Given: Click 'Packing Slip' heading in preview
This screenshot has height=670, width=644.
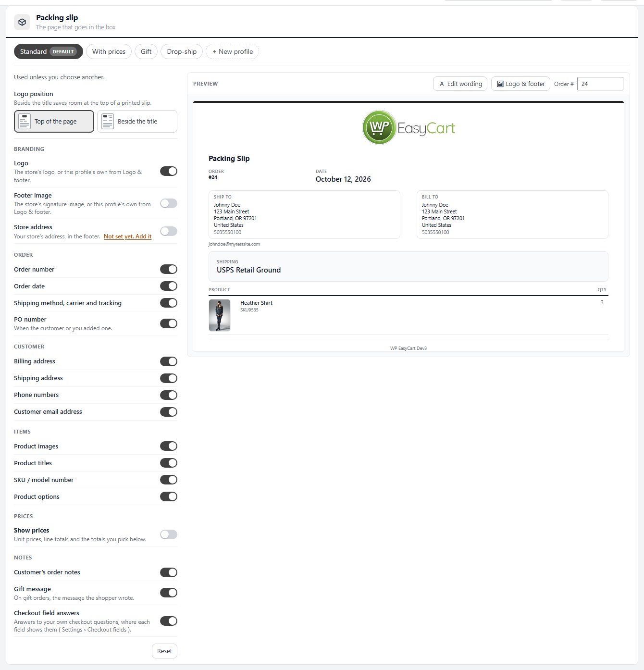Looking at the screenshot, I should point(229,159).
